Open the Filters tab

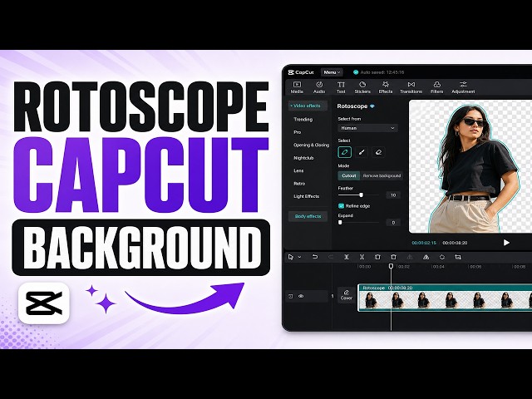(436, 87)
